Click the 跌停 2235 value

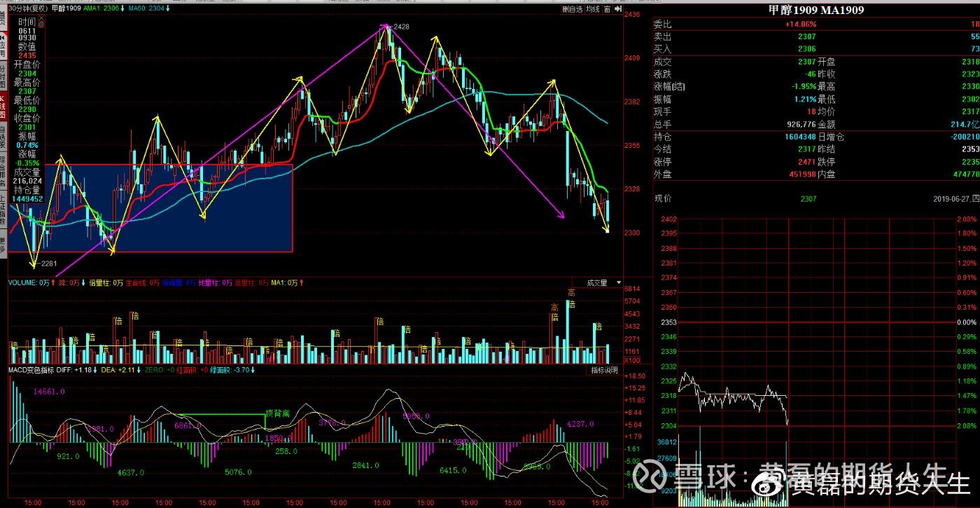tap(969, 162)
